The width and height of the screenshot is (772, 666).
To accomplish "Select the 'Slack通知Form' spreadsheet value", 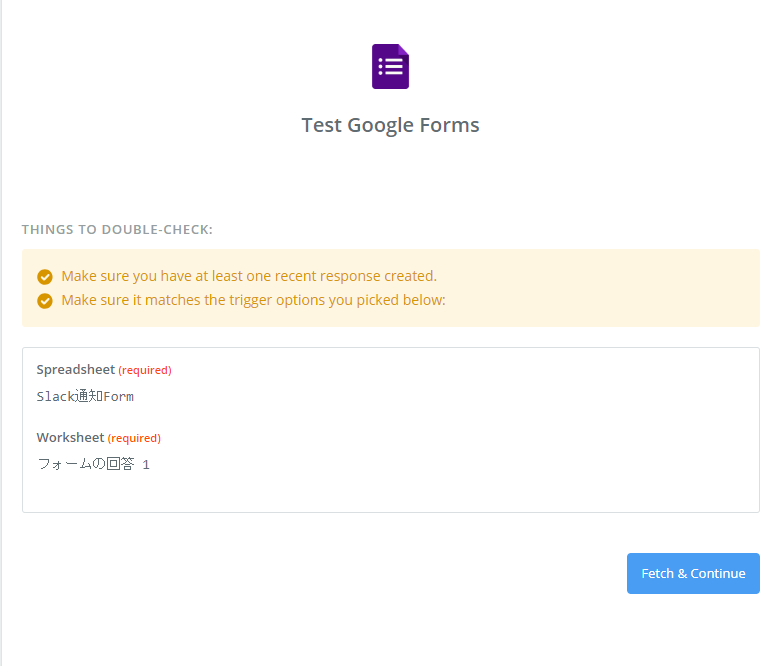I will coord(85,396).
